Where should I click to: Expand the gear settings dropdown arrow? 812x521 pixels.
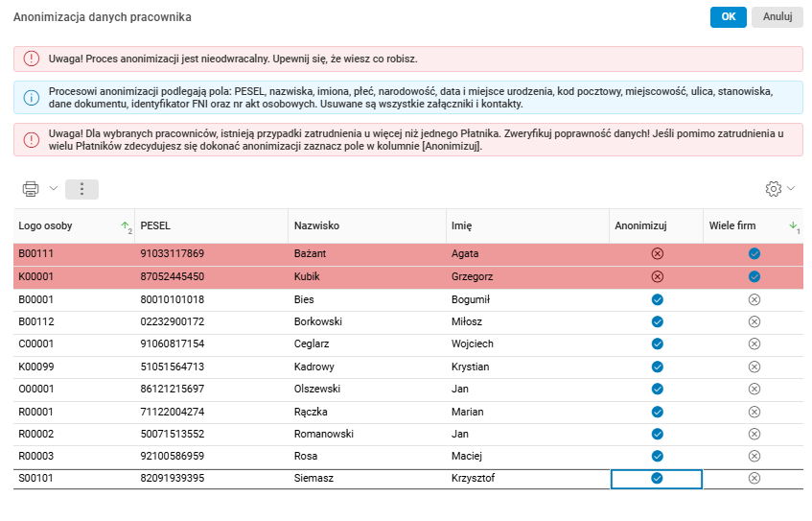tap(791, 189)
